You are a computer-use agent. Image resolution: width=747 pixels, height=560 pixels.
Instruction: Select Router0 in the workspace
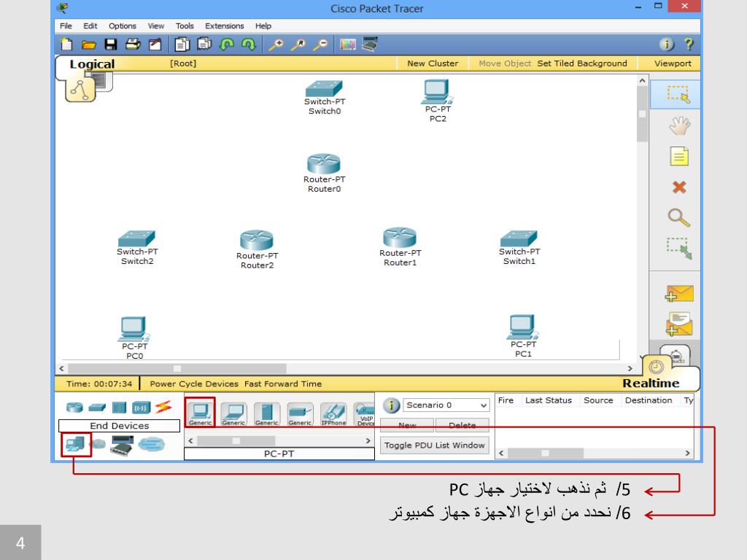324,172
